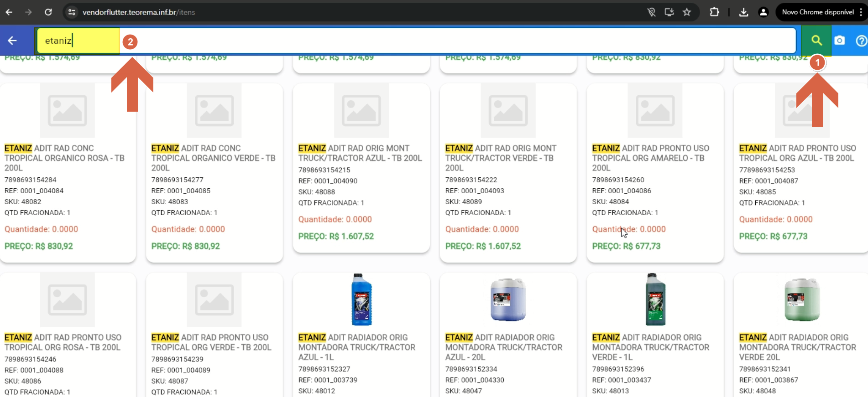Screen dimensions: 868x397
Task: Click the browser back arrow
Action: (9, 12)
